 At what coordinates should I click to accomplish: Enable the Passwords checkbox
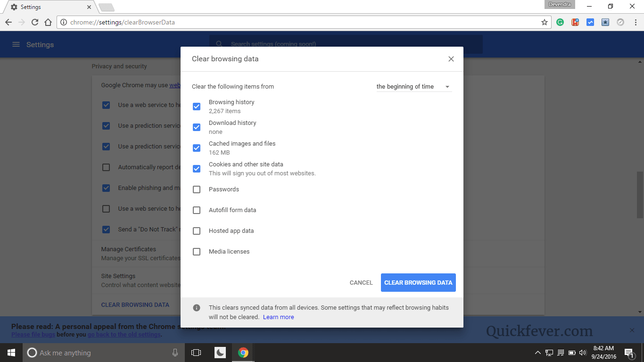197,189
